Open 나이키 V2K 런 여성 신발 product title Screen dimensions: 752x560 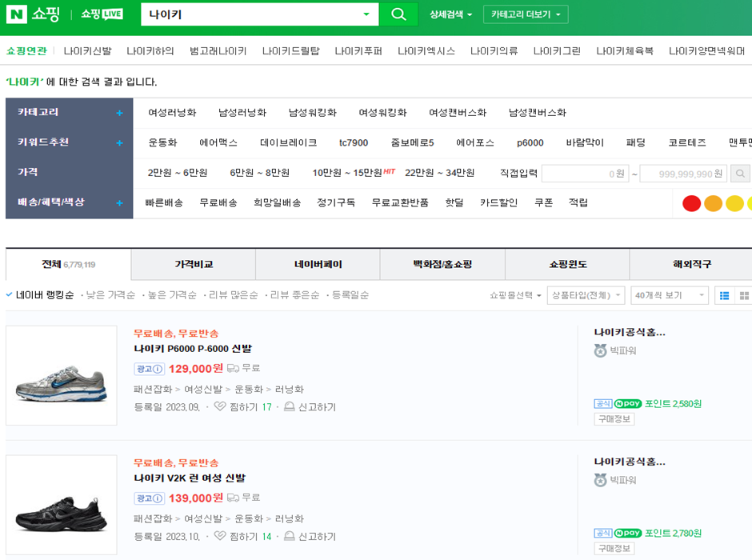[x=190, y=478]
